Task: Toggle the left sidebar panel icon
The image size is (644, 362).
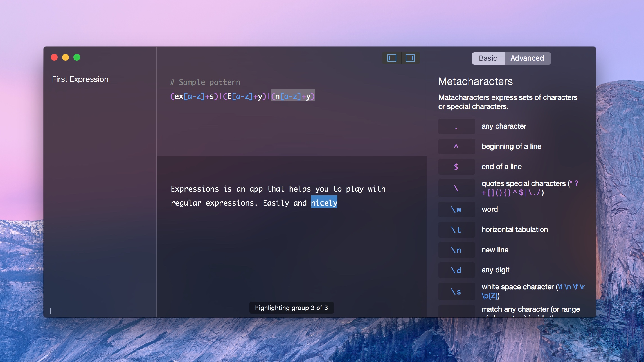Action: [x=391, y=58]
